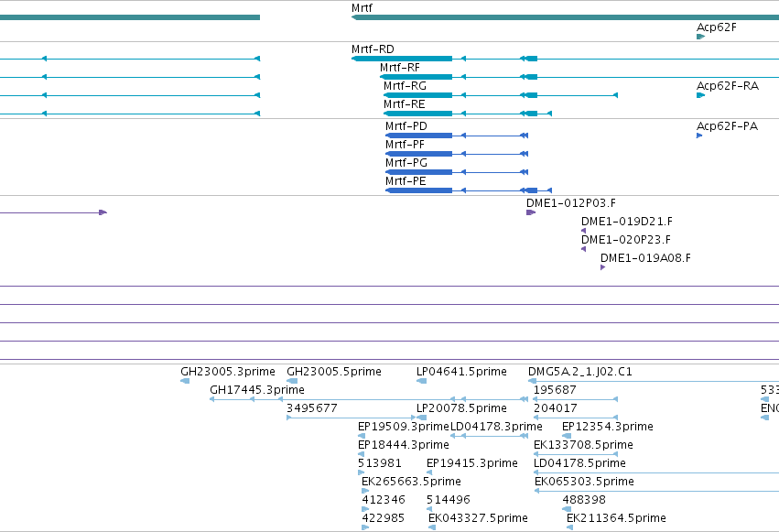Click the LP04641.5prime EST arrow glyph

tap(421, 381)
